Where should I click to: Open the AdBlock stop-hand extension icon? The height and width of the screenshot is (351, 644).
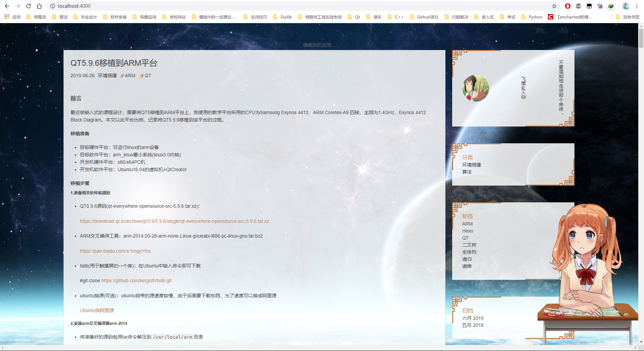point(568,6)
